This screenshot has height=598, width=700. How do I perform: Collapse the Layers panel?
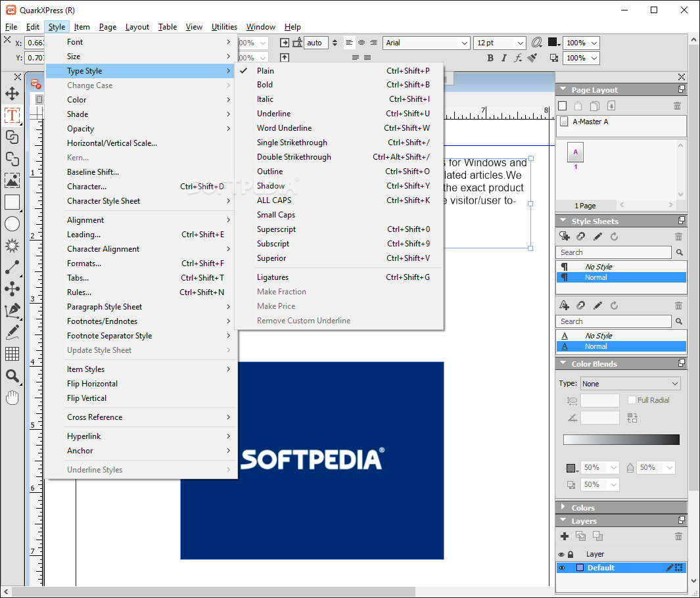click(x=563, y=520)
